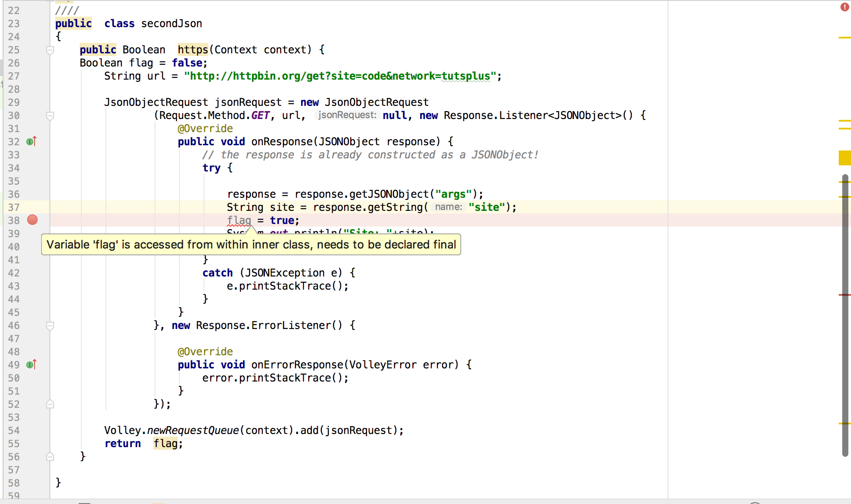Click the name parameter hint on line 37
The image size is (851, 504).
pyautogui.click(x=448, y=207)
